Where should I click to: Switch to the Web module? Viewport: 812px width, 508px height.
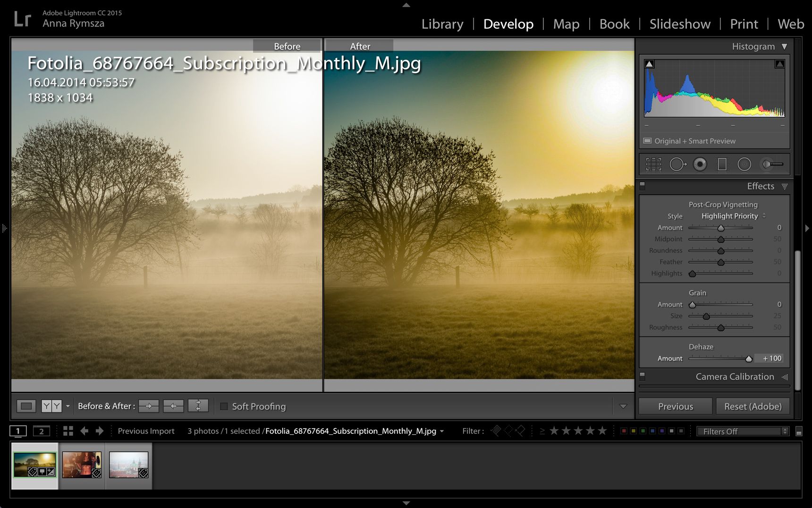point(791,24)
